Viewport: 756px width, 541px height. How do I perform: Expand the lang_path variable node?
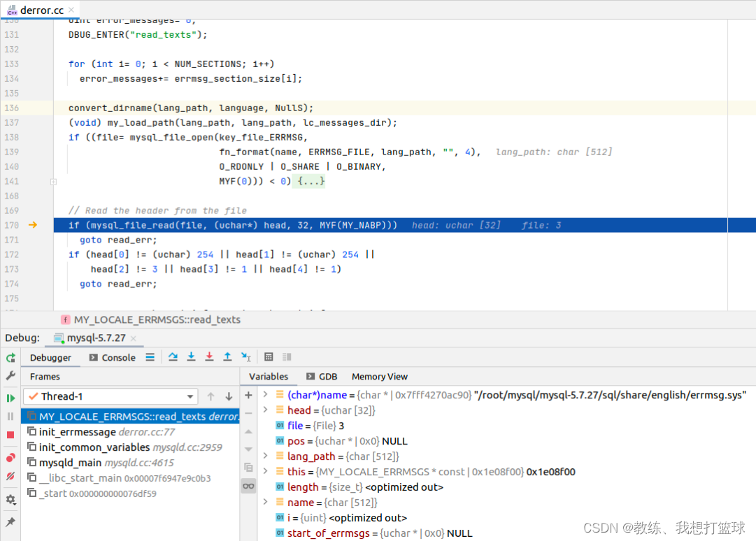point(265,456)
